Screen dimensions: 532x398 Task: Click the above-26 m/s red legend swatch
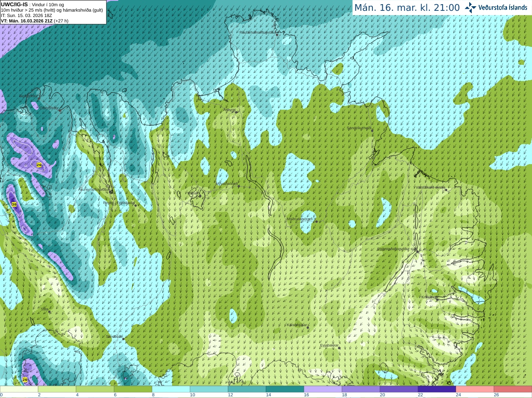[x=513, y=389]
